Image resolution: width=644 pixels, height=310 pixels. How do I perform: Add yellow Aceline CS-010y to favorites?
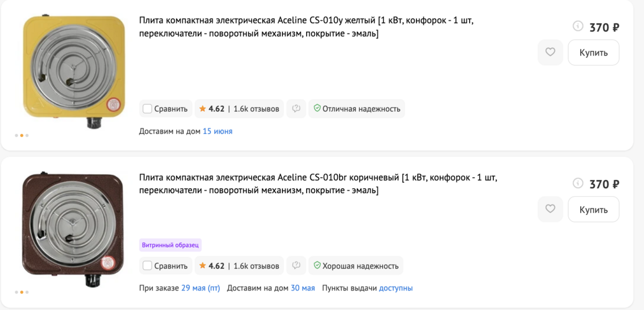[550, 52]
